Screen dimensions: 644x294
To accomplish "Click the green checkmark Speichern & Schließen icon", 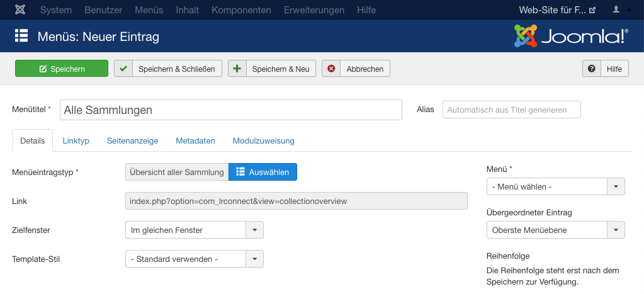I will (x=123, y=69).
